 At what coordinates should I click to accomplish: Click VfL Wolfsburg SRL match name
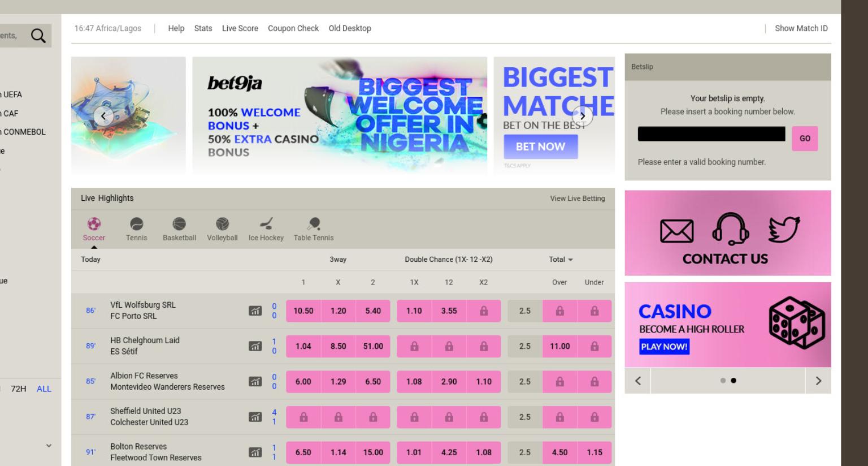(x=143, y=305)
